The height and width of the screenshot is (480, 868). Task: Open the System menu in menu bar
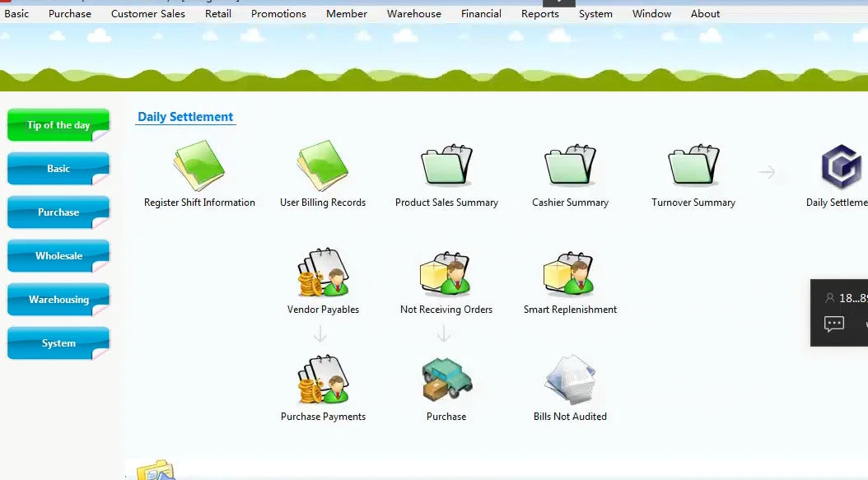click(x=595, y=14)
